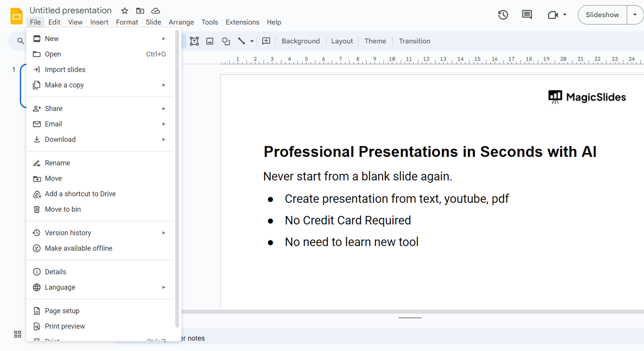Click the slide heading 'Professional Presentations in Seconds with AI'

[430, 152]
